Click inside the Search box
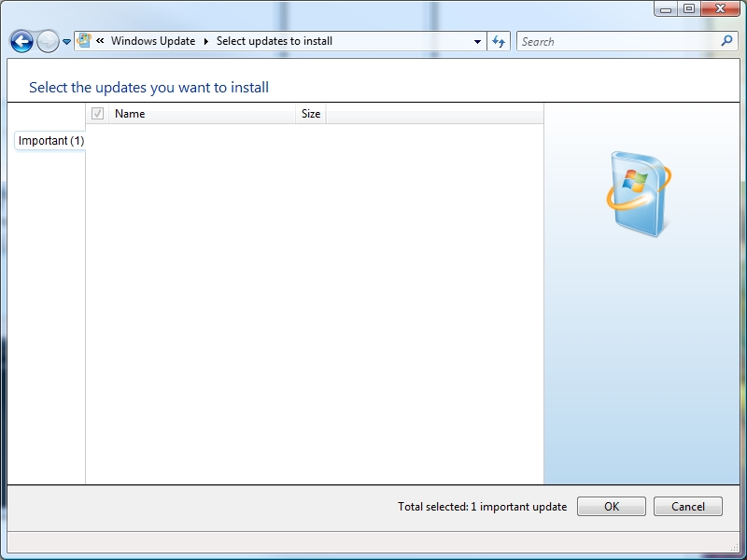The image size is (747, 560). click(616, 41)
